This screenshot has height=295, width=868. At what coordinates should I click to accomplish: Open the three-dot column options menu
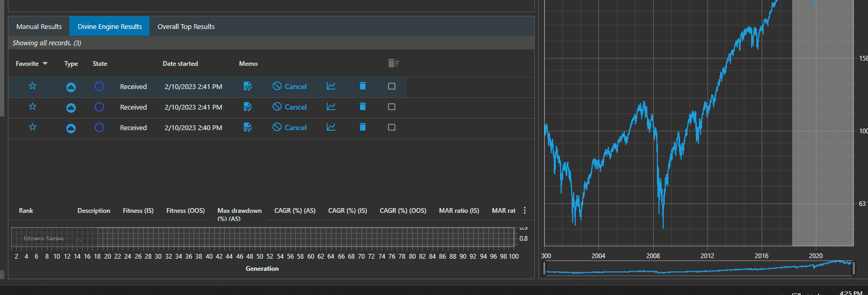525,210
